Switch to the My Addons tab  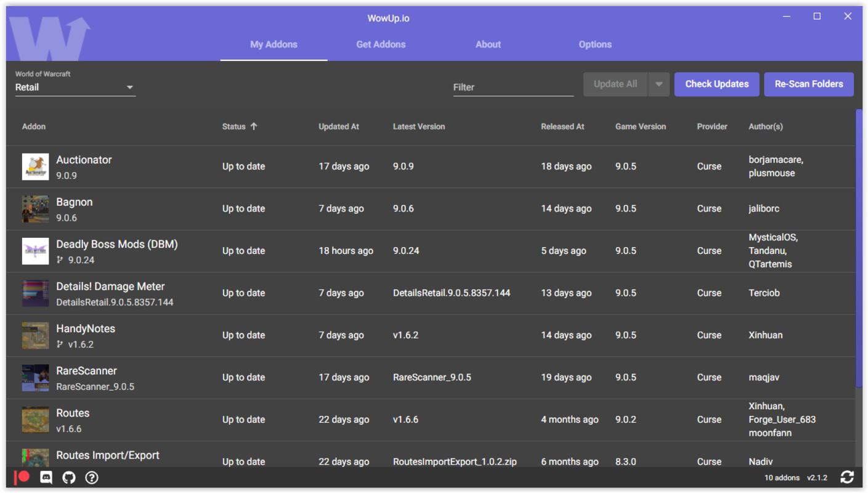[x=274, y=44]
